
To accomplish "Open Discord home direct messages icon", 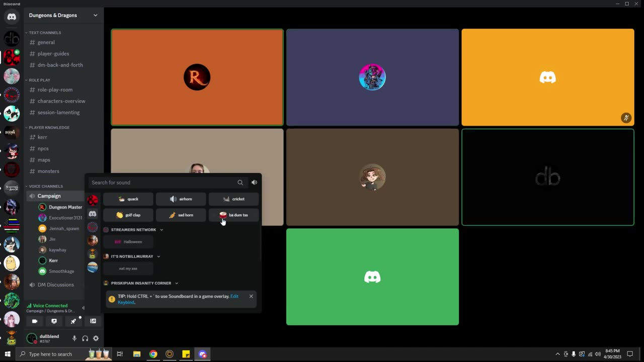I will [12, 17].
